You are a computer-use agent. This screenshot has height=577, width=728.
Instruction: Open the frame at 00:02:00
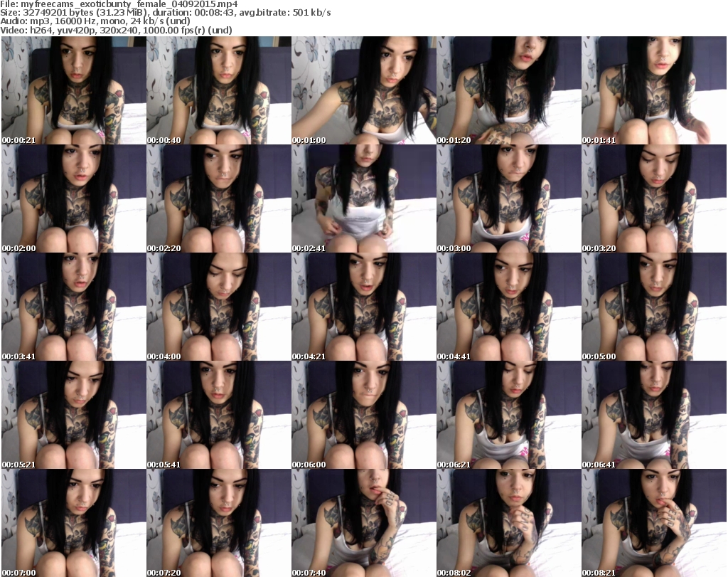click(x=74, y=198)
